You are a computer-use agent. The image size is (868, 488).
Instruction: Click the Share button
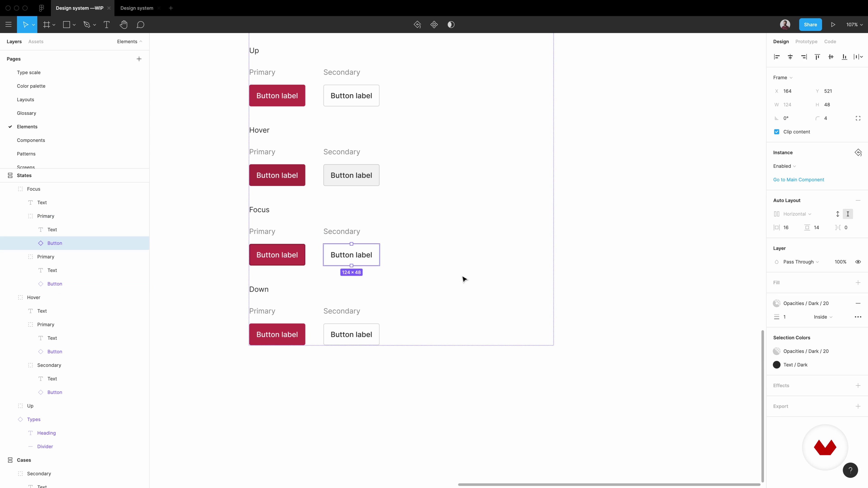[x=810, y=25]
